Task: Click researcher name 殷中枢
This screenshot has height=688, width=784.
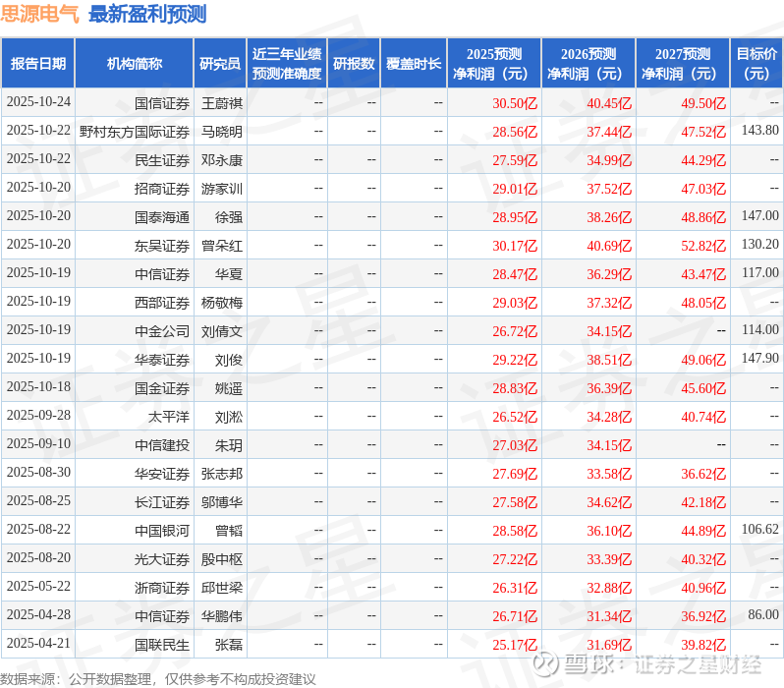Action: 222,560
